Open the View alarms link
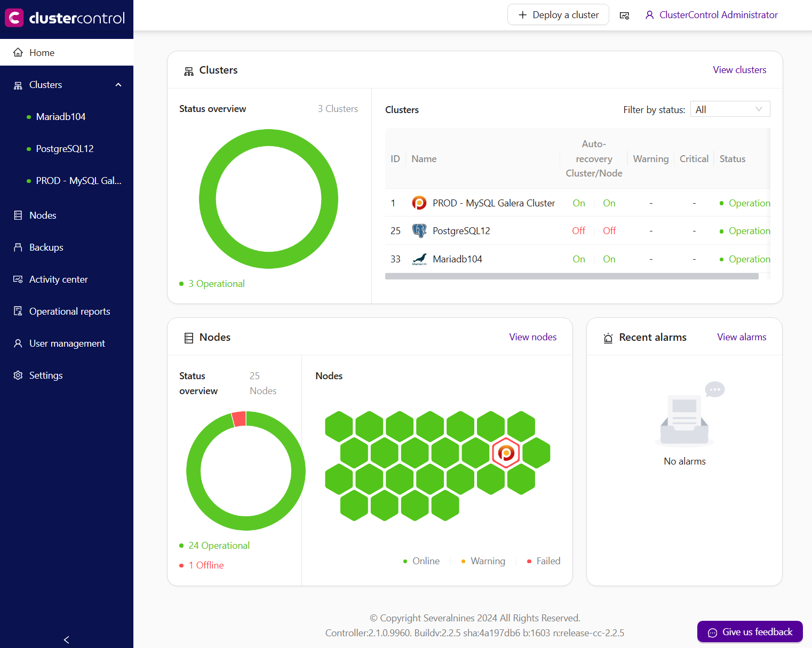Viewport: 812px width, 648px height. 741,337
